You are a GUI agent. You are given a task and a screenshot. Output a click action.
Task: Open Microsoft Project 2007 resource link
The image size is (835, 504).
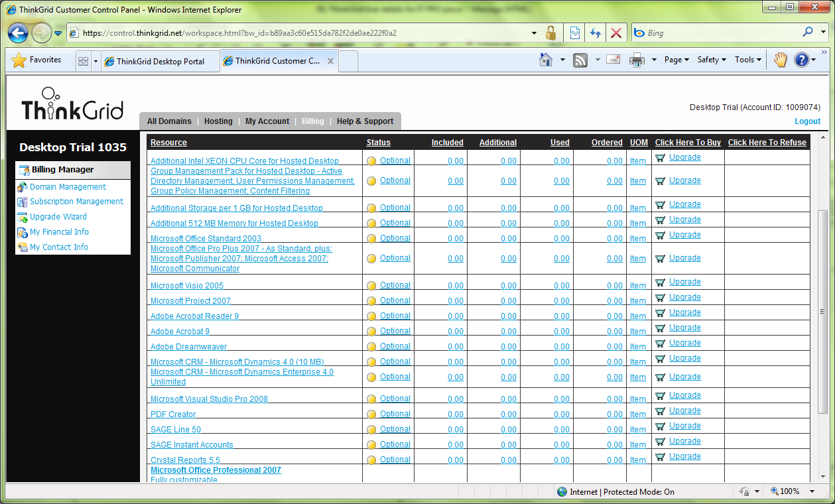[x=190, y=301]
